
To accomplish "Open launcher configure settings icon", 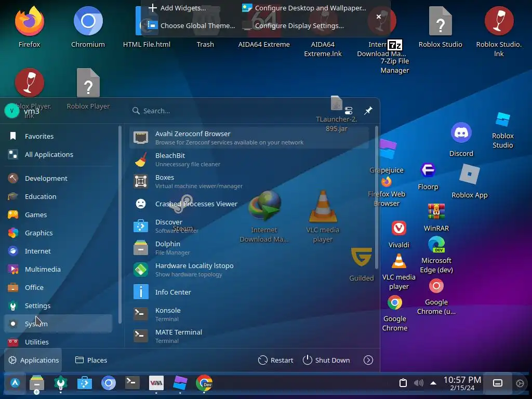I will tap(349, 111).
